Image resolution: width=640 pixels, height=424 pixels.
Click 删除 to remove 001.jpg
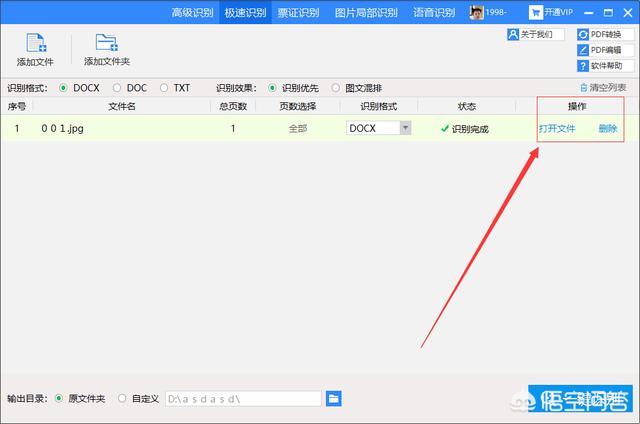click(607, 129)
